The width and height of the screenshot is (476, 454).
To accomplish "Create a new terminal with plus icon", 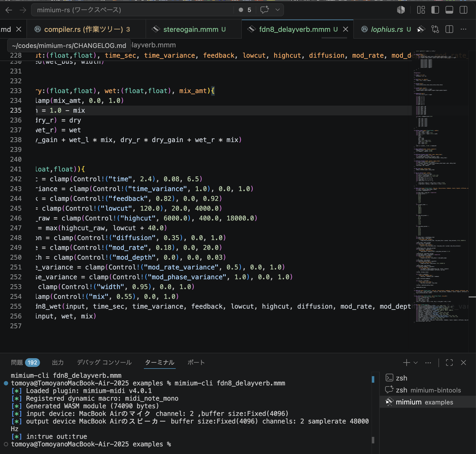I will click(x=406, y=363).
